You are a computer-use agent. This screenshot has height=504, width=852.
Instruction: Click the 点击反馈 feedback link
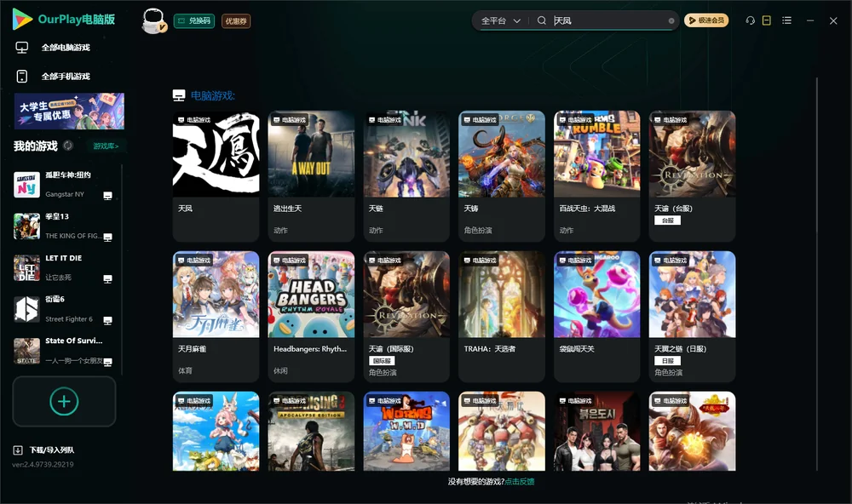coord(520,482)
